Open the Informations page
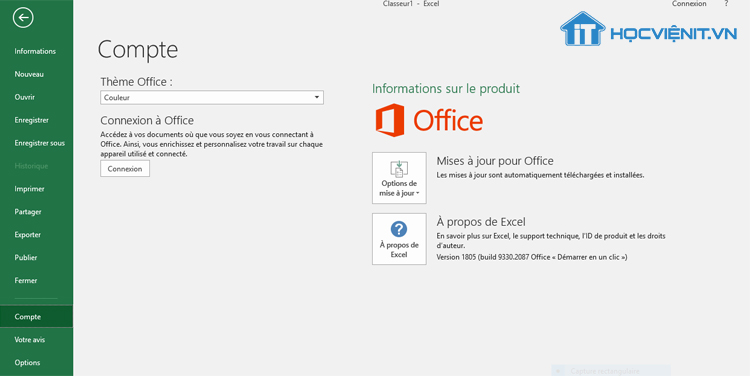 pyautogui.click(x=35, y=51)
